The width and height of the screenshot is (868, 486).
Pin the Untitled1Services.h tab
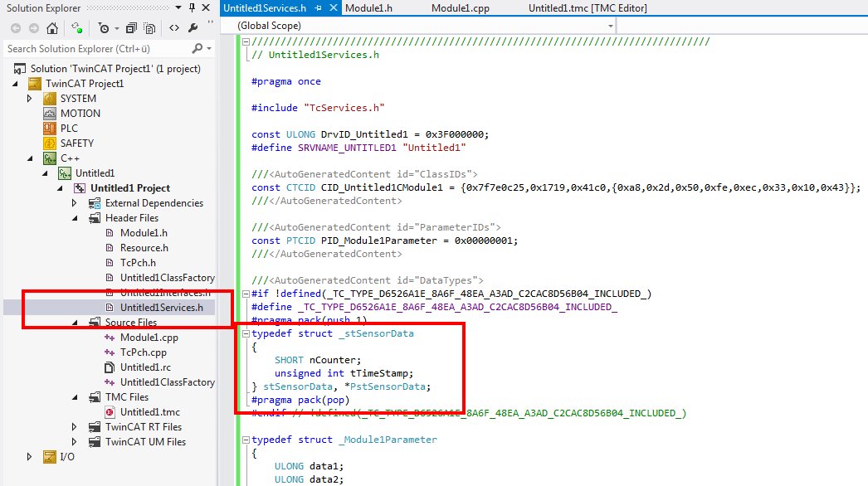(x=319, y=7)
